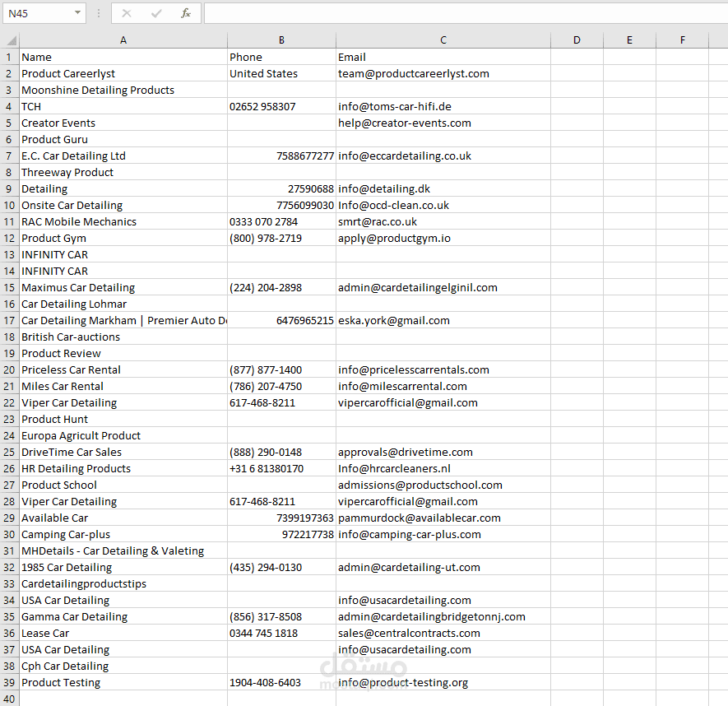The height and width of the screenshot is (706, 728).
Task: Select phone 7588677277 cell
Action: [x=281, y=156]
